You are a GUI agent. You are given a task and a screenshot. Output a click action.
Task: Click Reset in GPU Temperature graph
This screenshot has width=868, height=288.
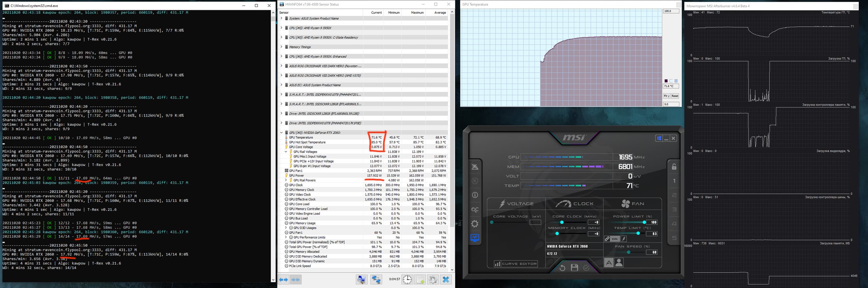pos(675,96)
